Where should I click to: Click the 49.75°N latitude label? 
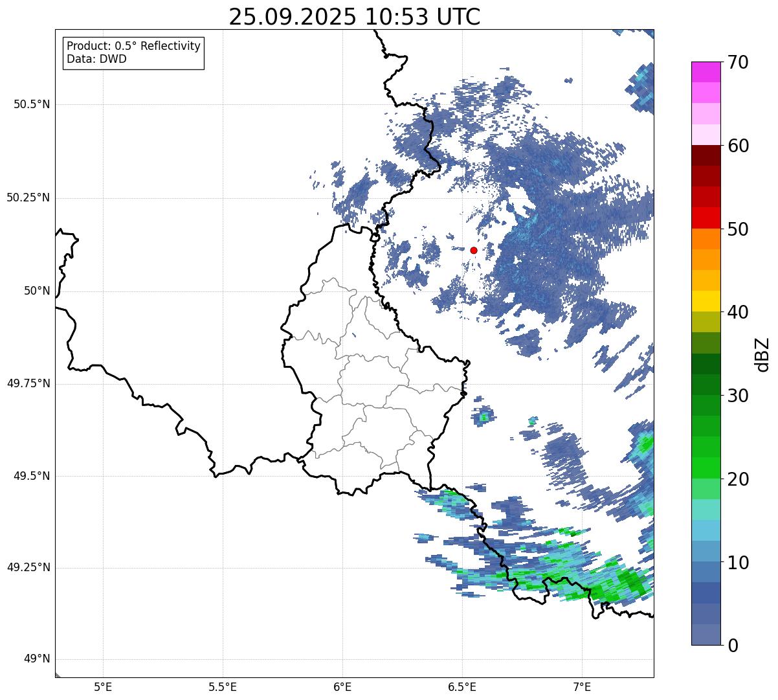click(28, 383)
